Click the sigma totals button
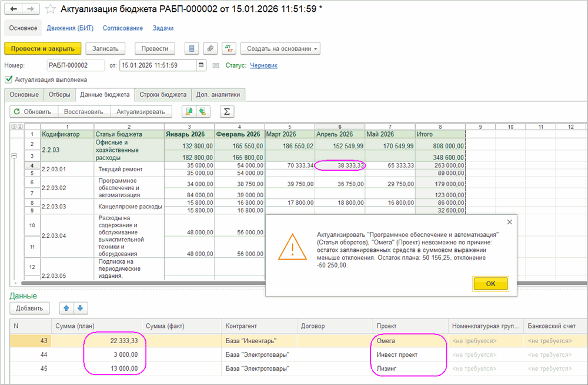 [226, 111]
